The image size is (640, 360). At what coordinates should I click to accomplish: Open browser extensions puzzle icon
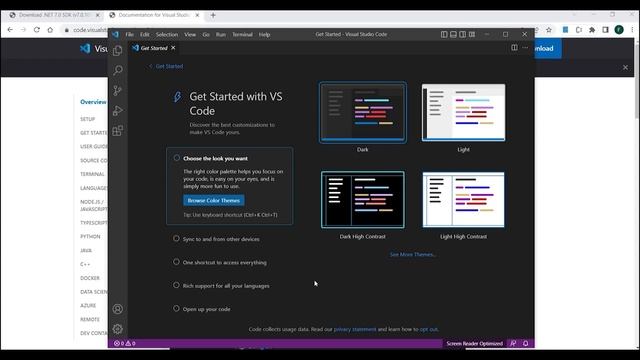(592, 30)
